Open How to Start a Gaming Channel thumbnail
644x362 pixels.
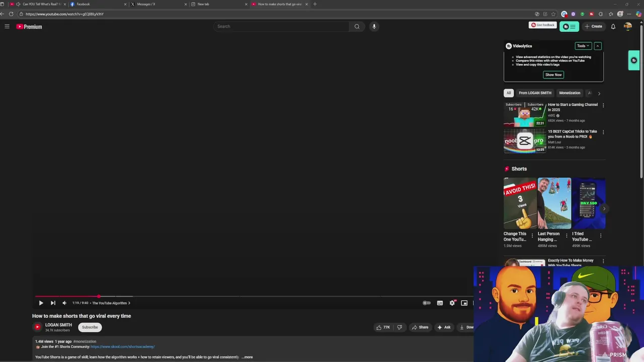525,114
